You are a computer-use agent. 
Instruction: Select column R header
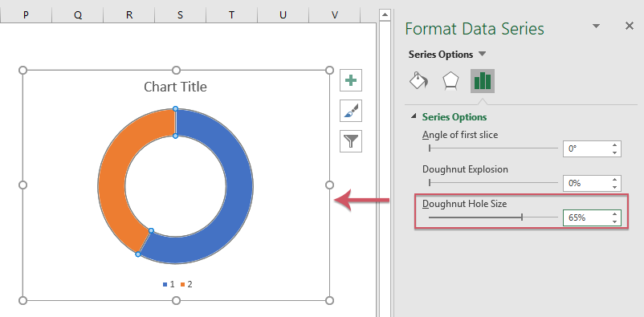tap(129, 15)
